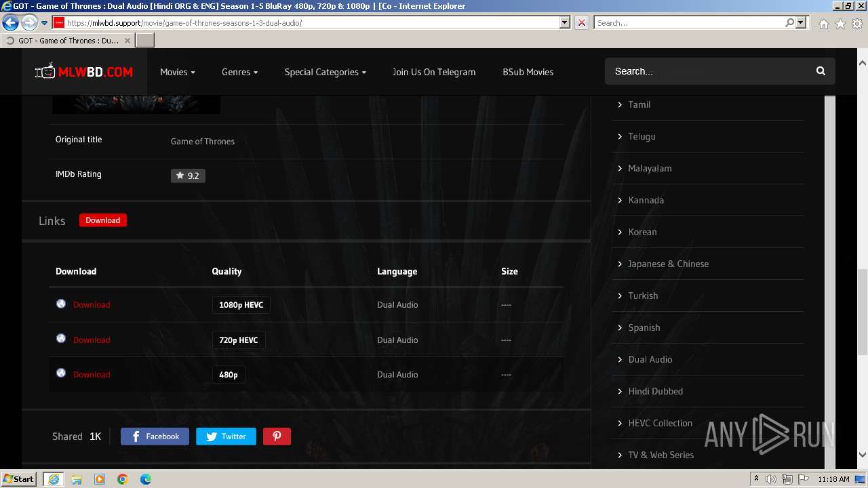Viewport: 868px width, 488px height.
Task: Open the Edge taskbar icon
Action: 146,479
